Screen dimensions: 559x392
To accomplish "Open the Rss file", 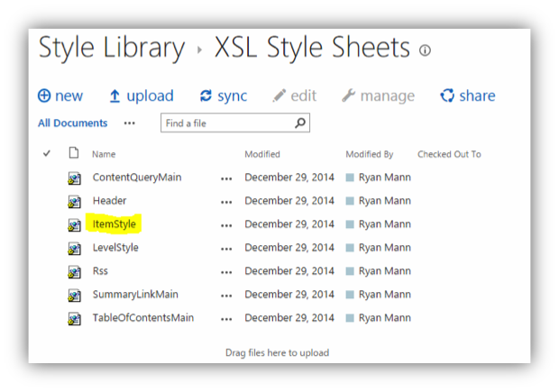I will pos(100,271).
